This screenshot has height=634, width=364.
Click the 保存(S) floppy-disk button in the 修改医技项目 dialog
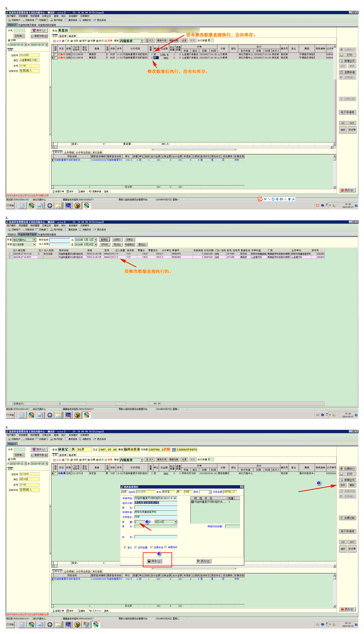154,561
